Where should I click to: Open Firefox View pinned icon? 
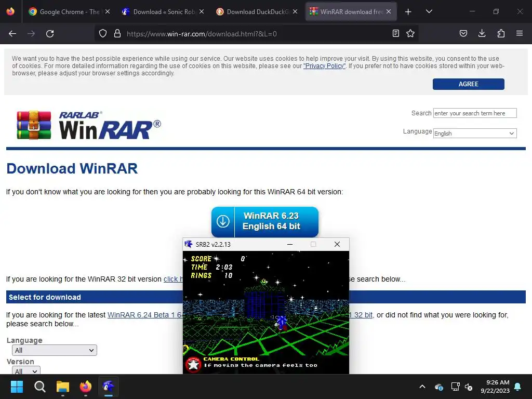click(x=10, y=11)
